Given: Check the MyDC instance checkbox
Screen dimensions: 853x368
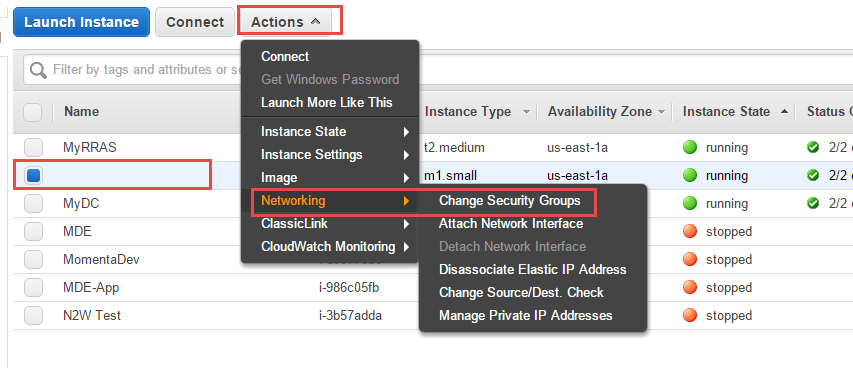Looking at the screenshot, I should click(33, 204).
